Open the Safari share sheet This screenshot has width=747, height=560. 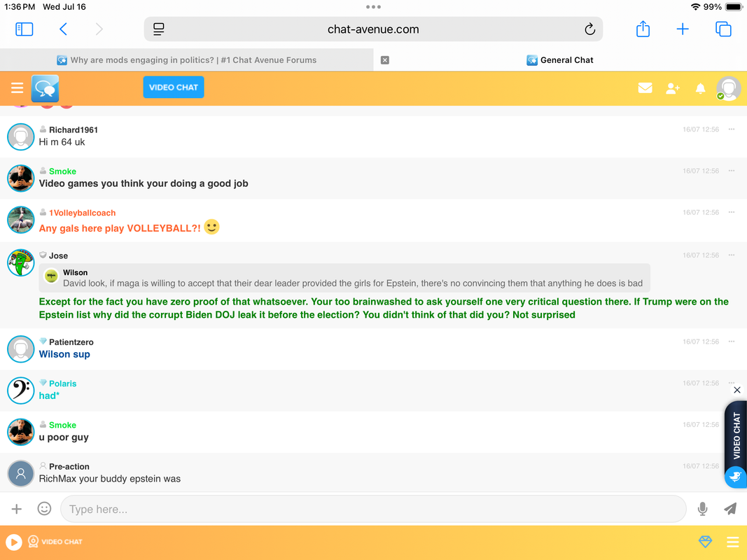(643, 29)
